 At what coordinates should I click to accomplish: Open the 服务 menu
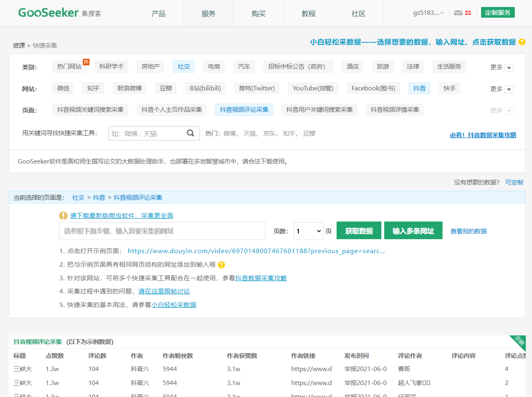[x=209, y=14]
